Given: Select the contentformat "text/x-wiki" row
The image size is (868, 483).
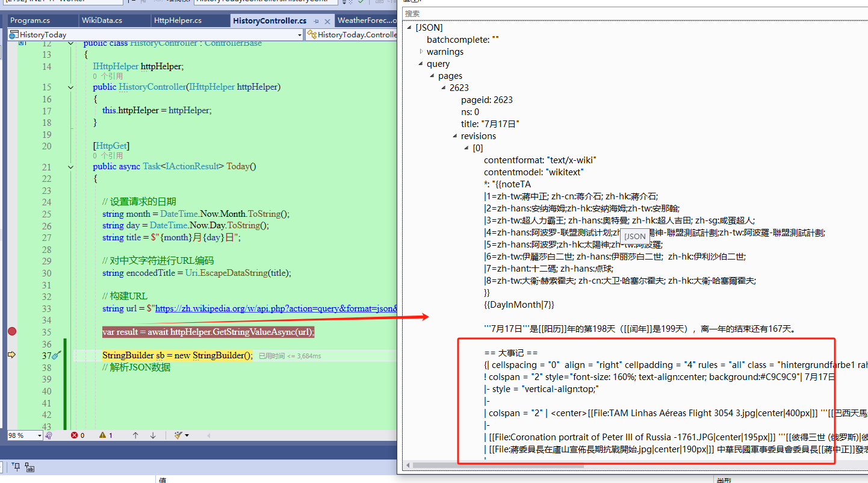Looking at the screenshot, I should (x=540, y=160).
